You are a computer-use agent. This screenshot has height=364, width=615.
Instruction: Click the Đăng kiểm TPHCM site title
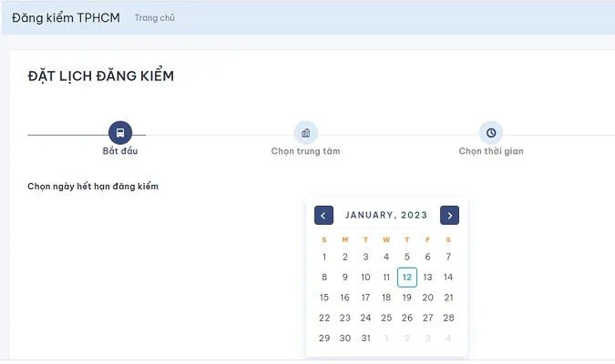(66, 18)
